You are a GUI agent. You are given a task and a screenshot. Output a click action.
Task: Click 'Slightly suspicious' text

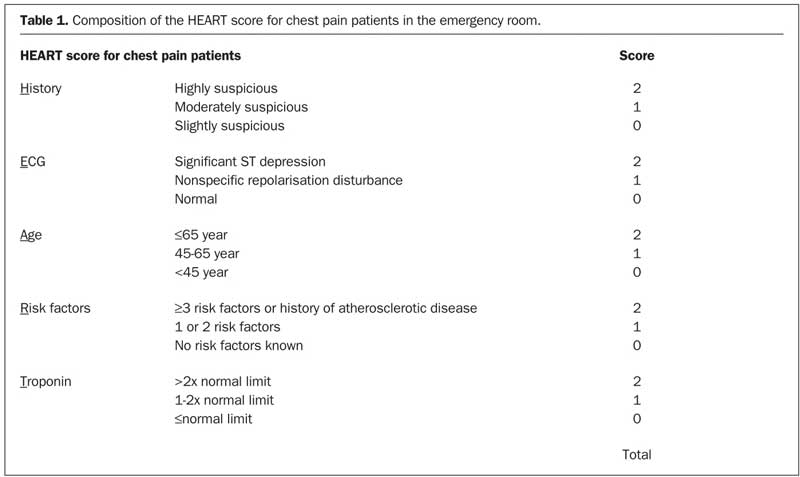coord(230,126)
